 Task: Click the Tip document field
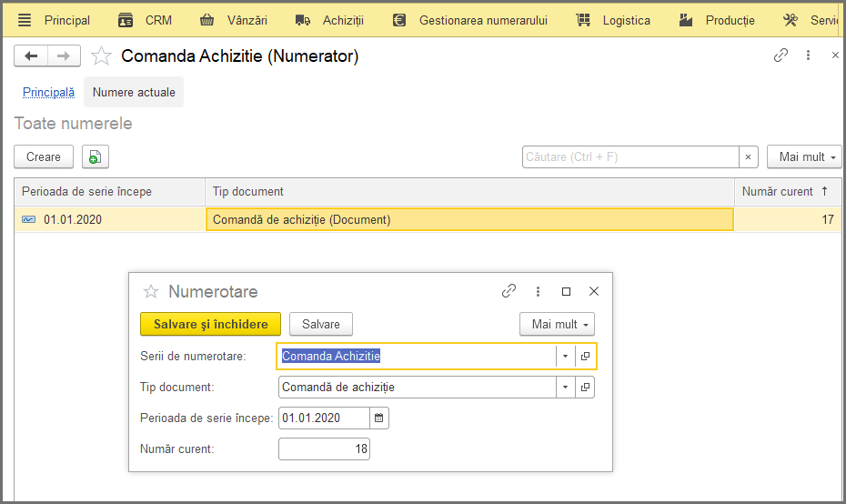(417, 388)
